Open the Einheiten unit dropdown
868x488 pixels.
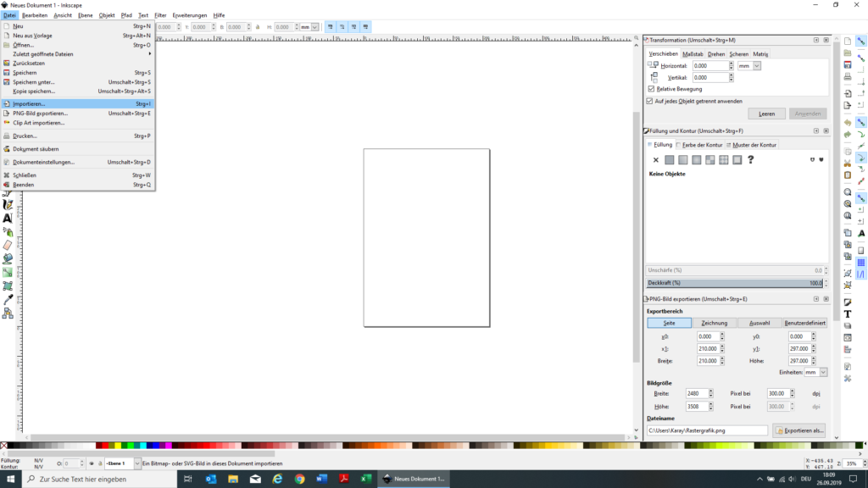816,372
